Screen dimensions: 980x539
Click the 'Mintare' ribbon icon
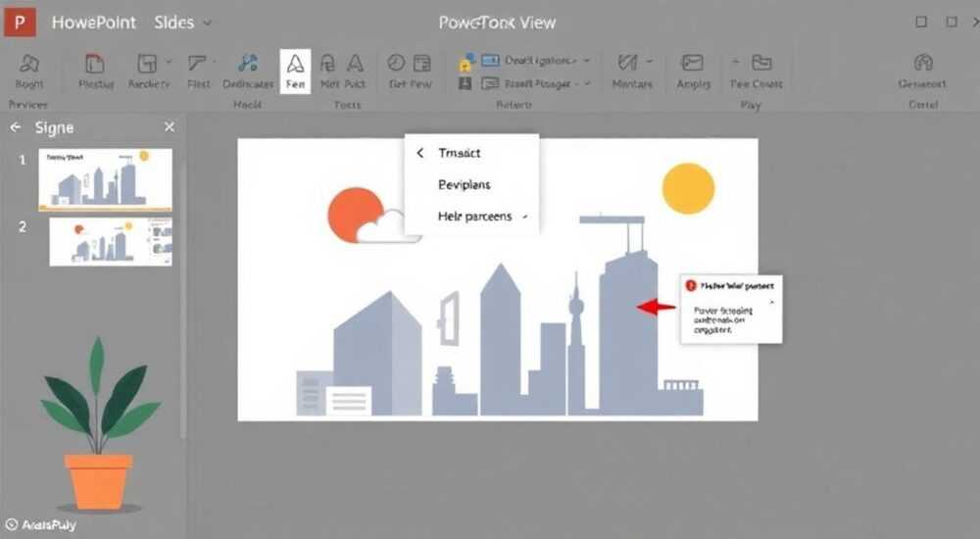pos(627,63)
